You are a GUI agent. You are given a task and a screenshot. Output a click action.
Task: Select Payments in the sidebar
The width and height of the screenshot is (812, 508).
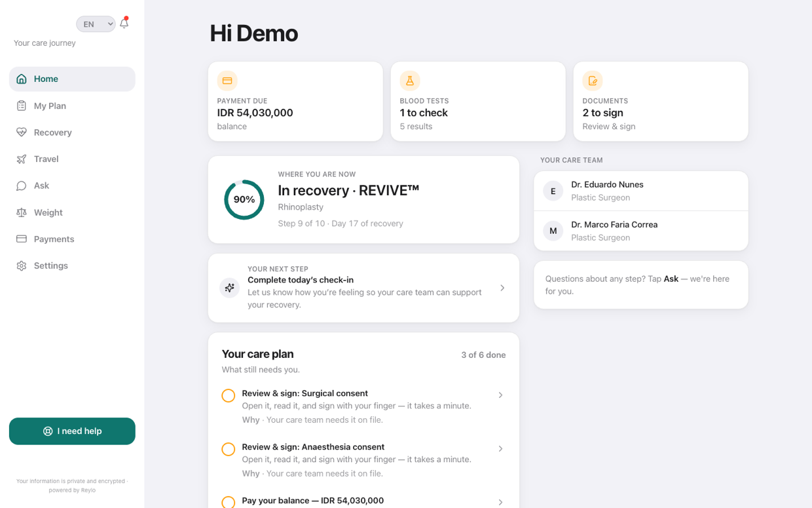(x=72, y=239)
